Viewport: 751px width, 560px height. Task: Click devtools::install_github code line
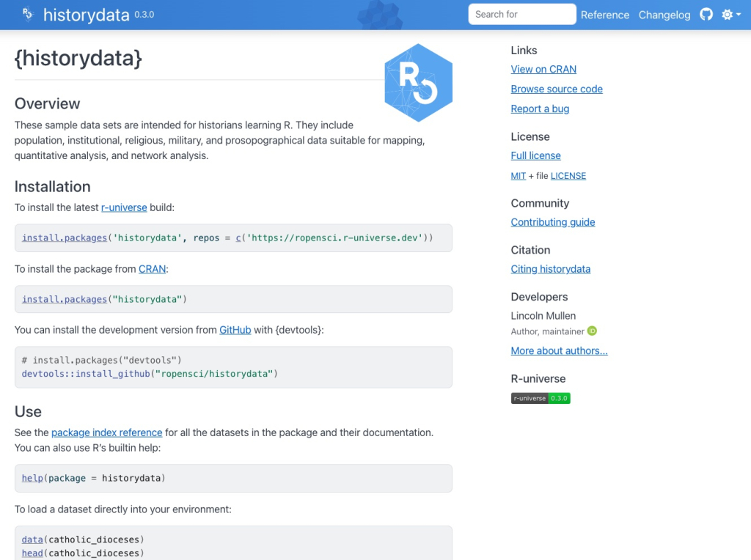pos(150,374)
